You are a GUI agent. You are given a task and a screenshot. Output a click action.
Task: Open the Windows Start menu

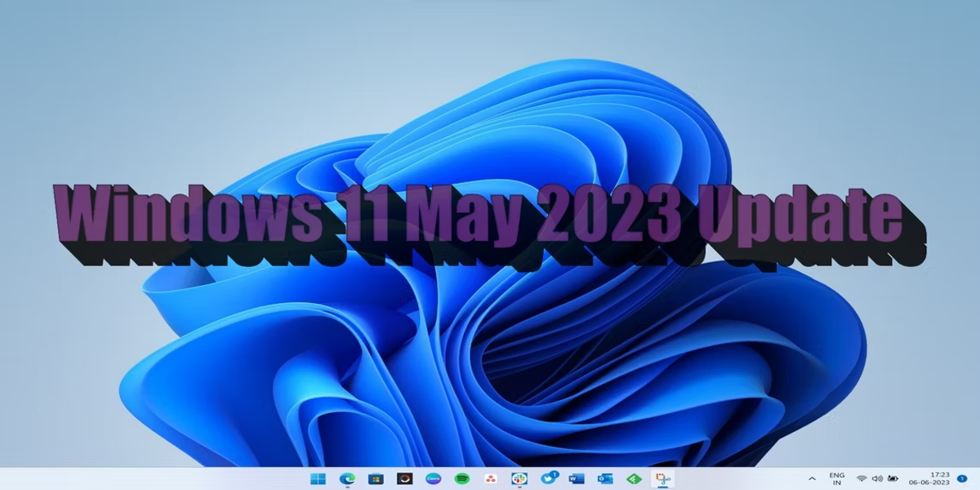pyautogui.click(x=318, y=479)
